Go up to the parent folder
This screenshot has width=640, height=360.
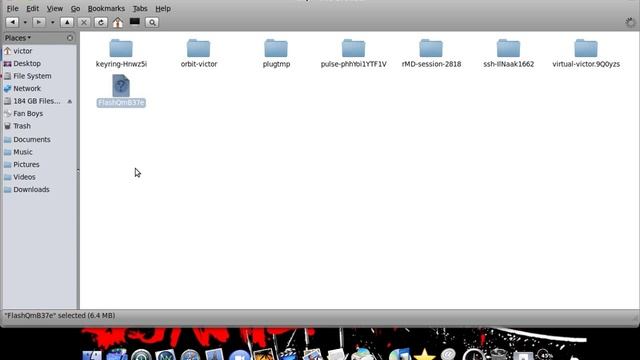pos(67,22)
